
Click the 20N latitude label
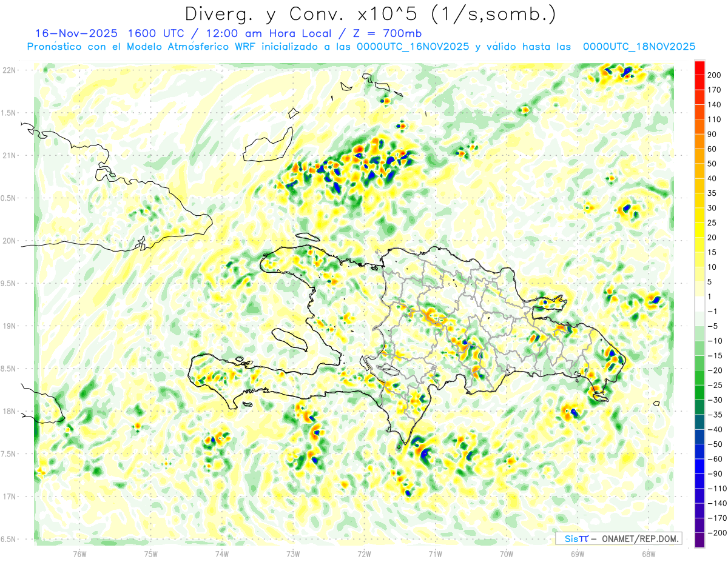[8, 241]
